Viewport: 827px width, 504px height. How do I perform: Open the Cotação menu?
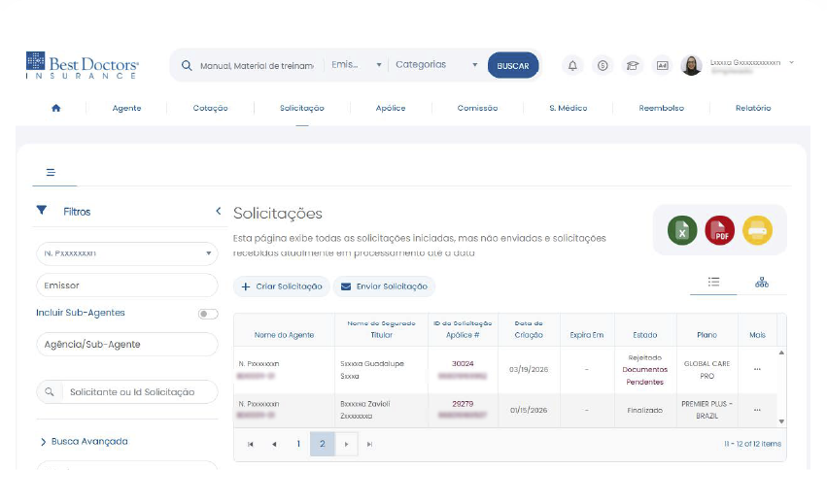[x=211, y=108]
